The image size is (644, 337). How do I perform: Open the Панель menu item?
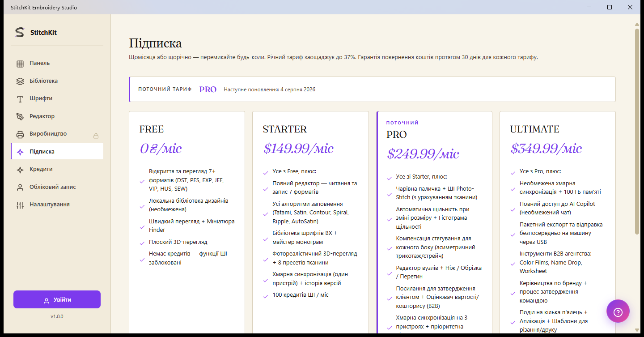[x=57, y=63]
